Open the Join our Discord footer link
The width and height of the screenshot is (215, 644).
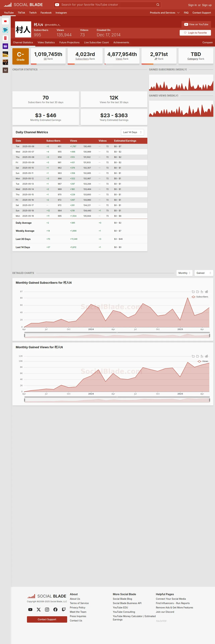pyautogui.click(x=165, y=612)
